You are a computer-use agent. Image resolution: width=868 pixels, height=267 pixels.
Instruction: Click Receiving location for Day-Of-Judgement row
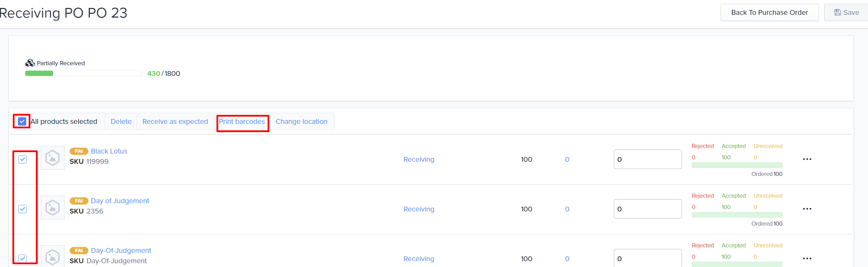click(x=419, y=259)
